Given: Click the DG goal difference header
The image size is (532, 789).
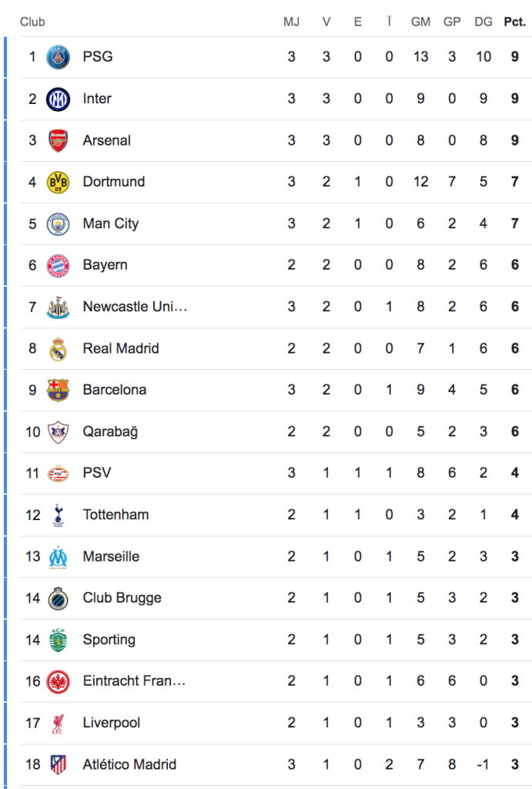Looking at the screenshot, I should click(x=483, y=22).
